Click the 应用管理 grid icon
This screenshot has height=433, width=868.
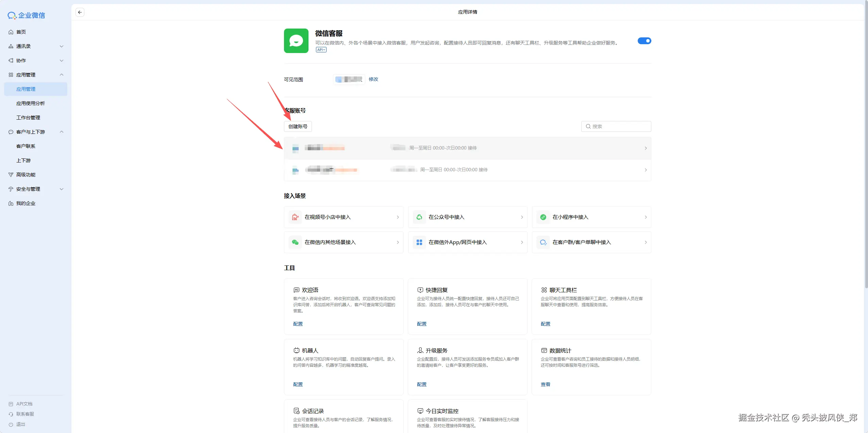coord(11,75)
